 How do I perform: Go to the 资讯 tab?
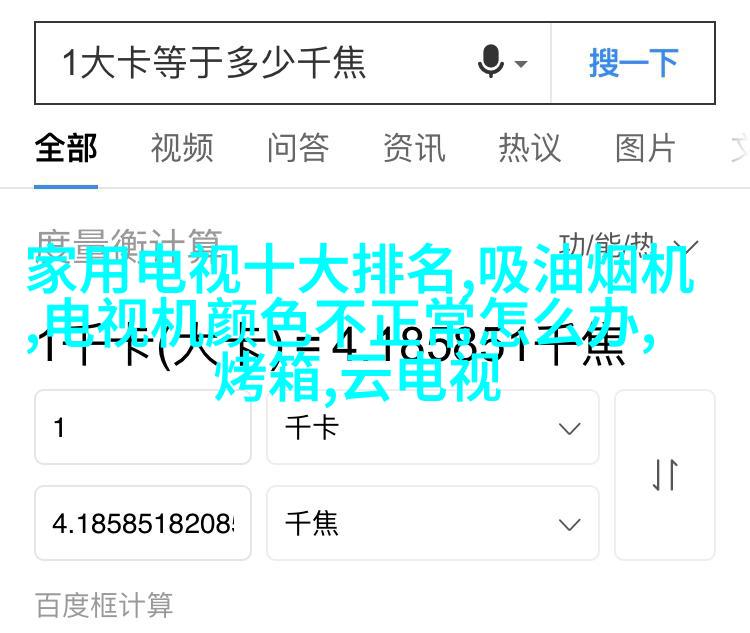pyautogui.click(x=414, y=148)
